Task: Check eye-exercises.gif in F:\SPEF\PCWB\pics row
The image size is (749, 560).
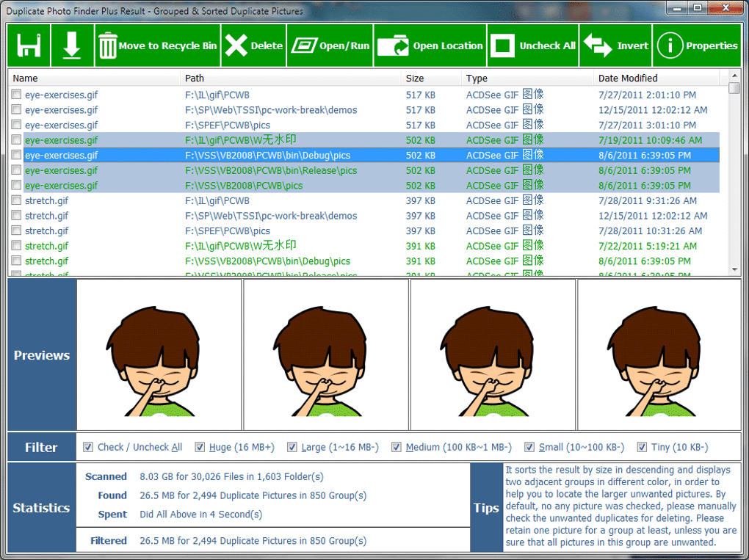Action: click(x=16, y=125)
